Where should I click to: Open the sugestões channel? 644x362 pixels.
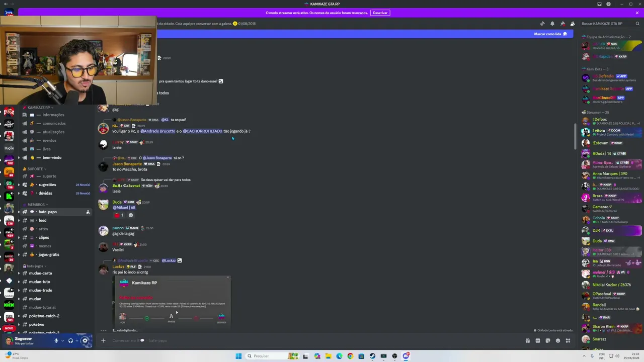[x=56, y=185]
